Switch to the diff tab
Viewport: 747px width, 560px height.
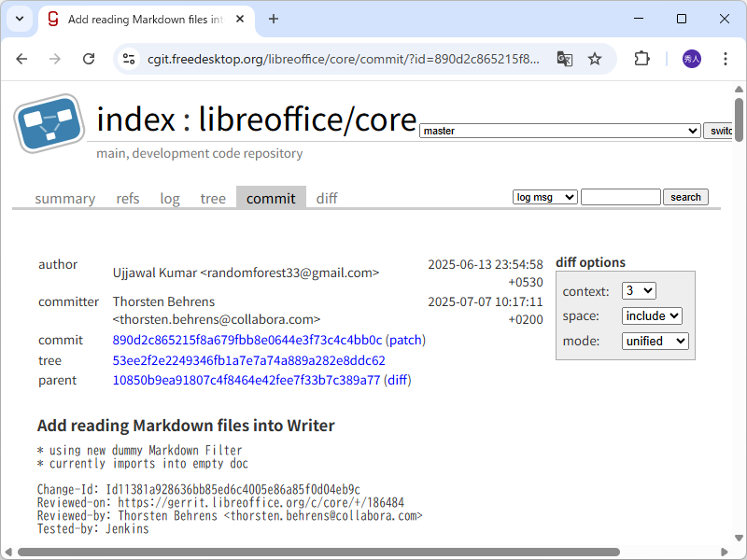[x=326, y=198]
